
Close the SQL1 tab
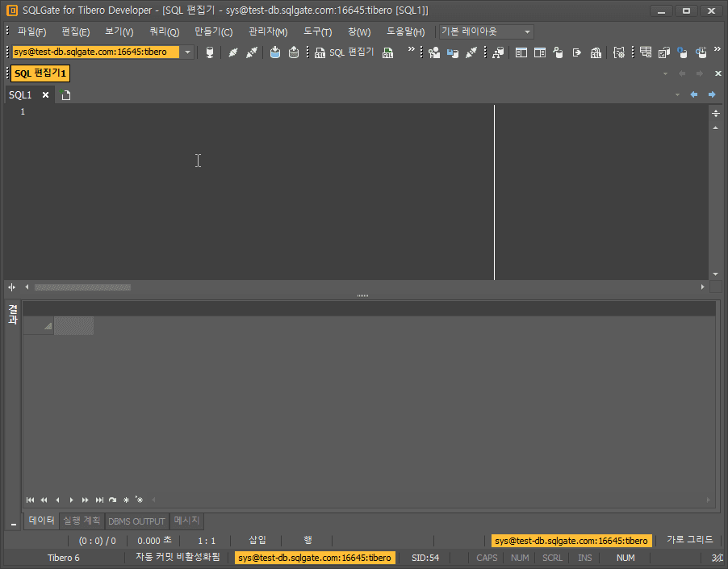coord(45,94)
